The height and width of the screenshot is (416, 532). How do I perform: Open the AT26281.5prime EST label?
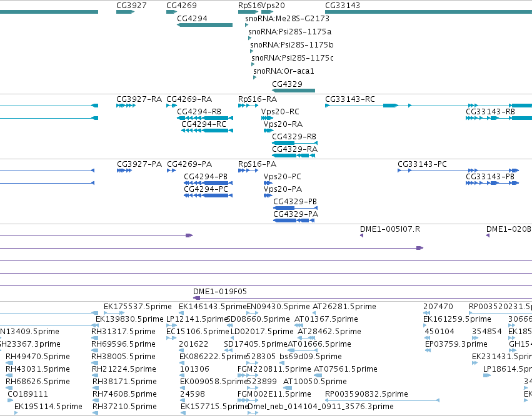click(344, 307)
